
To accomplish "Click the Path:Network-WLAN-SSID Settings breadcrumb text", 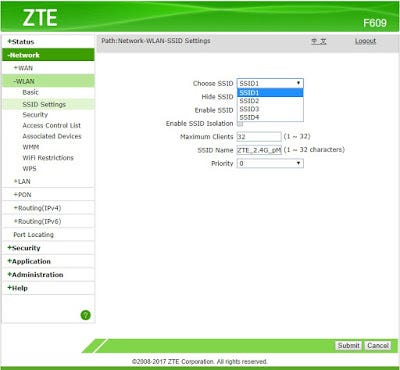I will [156, 41].
